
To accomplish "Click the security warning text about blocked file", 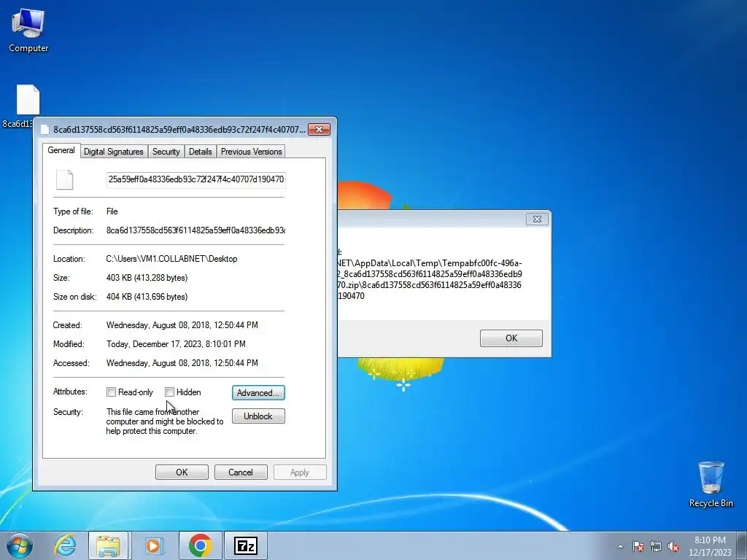I will (x=164, y=421).
